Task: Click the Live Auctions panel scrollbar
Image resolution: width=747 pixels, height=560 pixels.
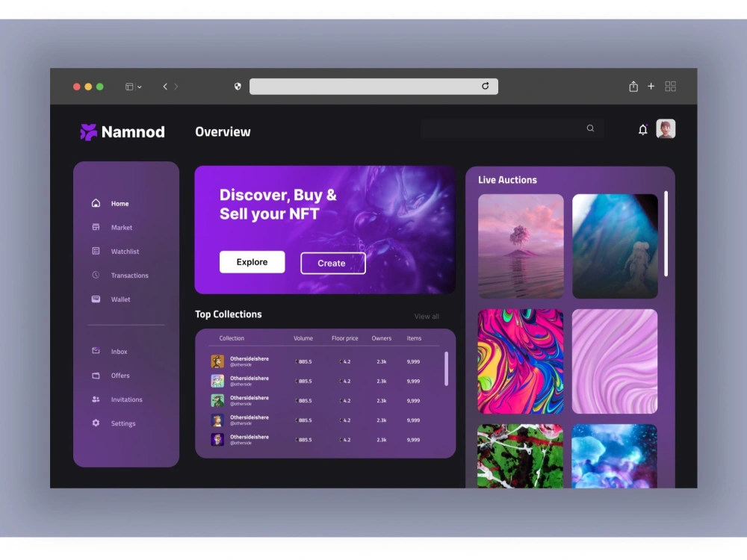Action: (666, 233)
